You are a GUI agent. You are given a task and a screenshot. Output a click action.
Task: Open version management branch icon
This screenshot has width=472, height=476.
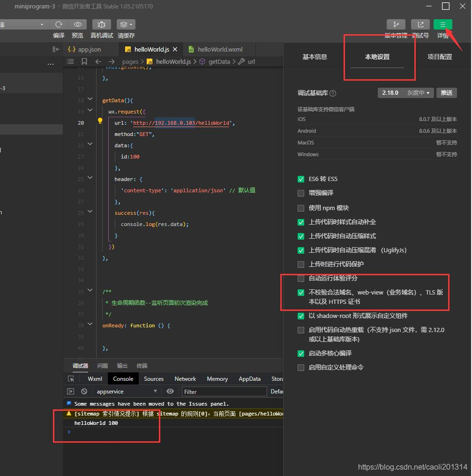[396, 24]
